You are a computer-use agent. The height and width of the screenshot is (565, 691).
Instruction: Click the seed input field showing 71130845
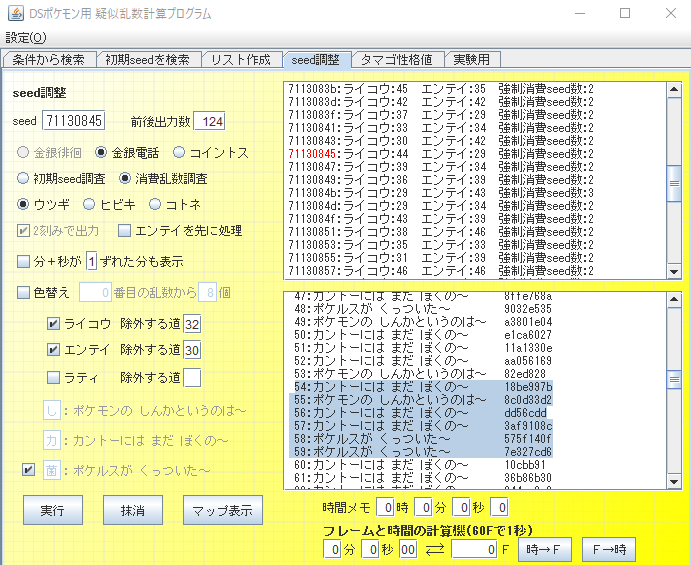click(74, 121)
